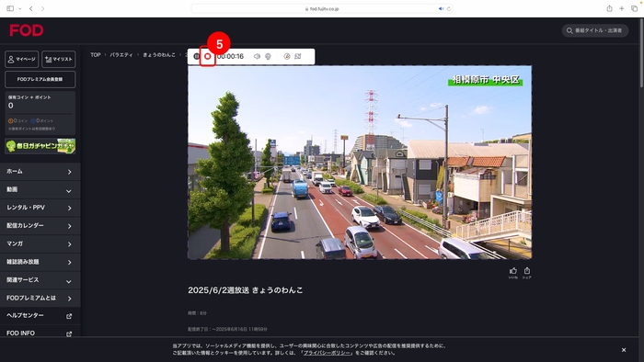Click the page vertical scrollbar
Viewport: 644px width, 362px height.
(x=641, y=53)
